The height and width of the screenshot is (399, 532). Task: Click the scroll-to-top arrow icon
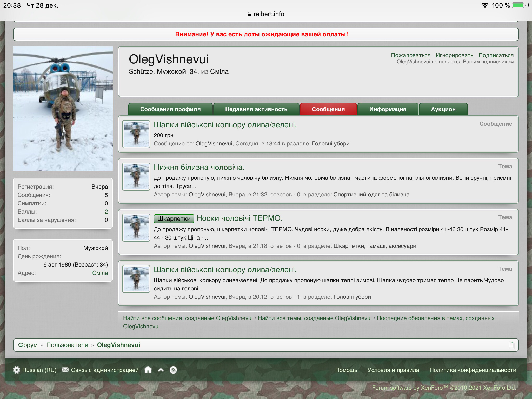(x=161, y=370)
